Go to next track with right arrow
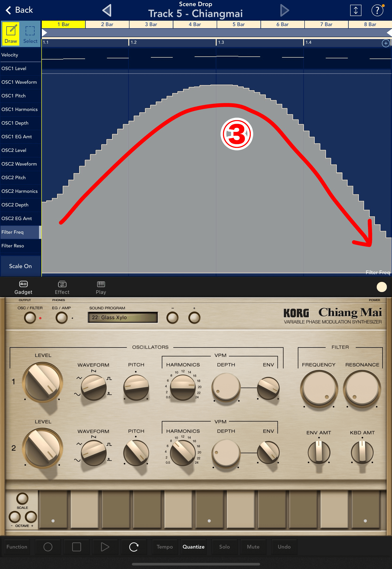392x569 pixels. click(284, 10)
